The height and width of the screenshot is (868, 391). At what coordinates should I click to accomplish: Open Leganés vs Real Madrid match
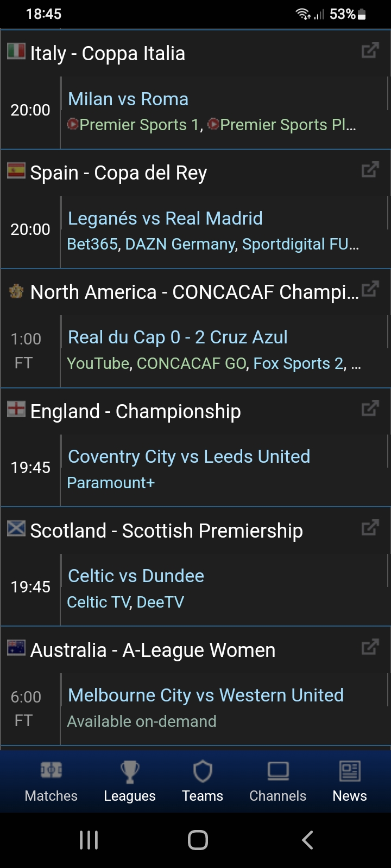[165, 219]
